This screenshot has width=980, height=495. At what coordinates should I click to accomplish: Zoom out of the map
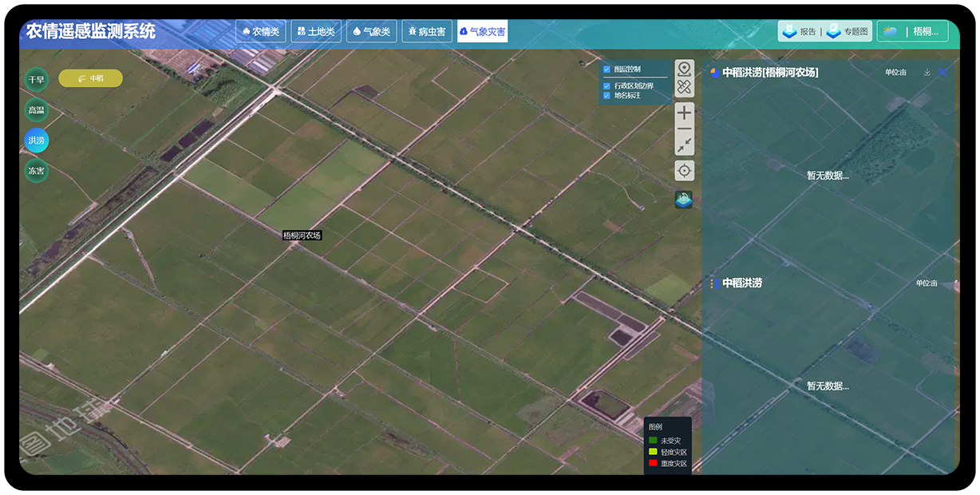pos(684,129)
